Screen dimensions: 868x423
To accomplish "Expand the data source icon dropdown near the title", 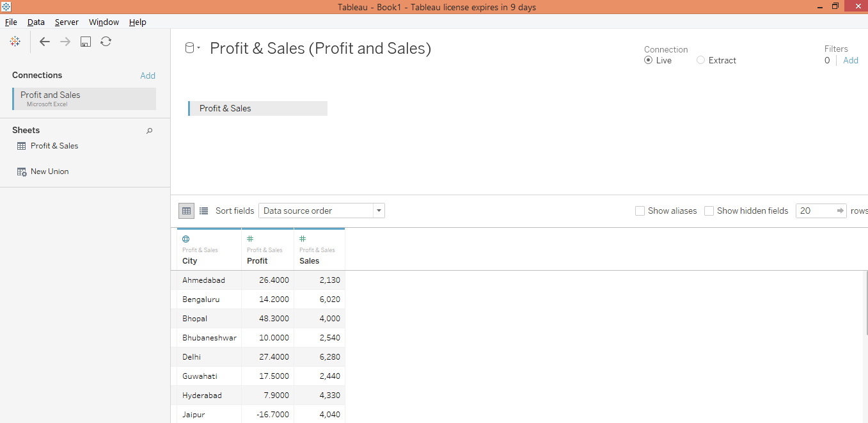I will 198,48.
